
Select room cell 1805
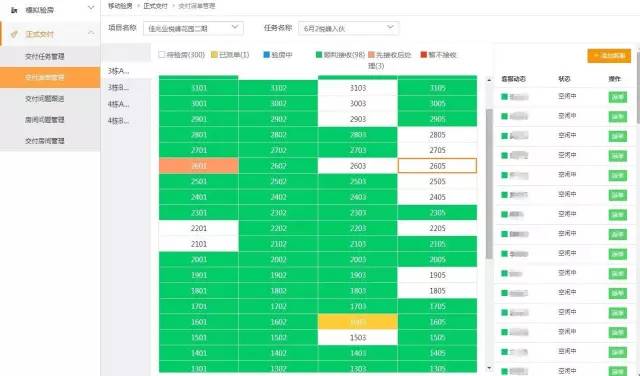(x=437, y=291)
